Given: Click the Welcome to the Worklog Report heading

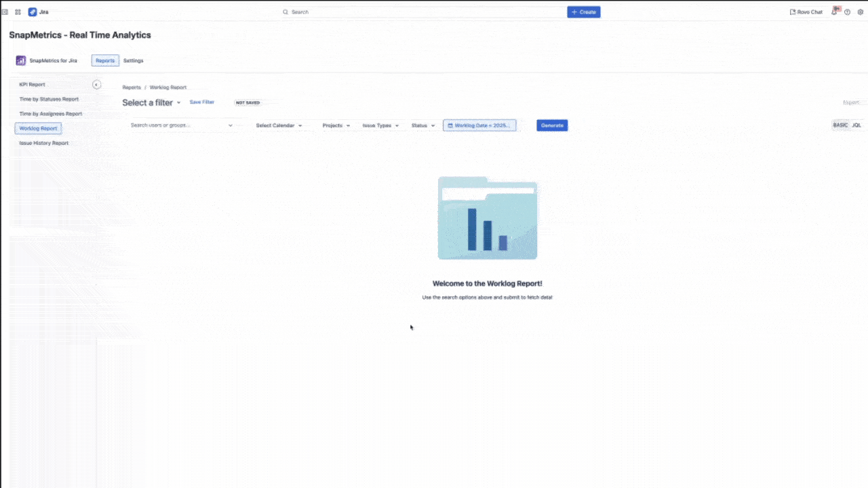Looking at the screenshot, I should [487, 283].
